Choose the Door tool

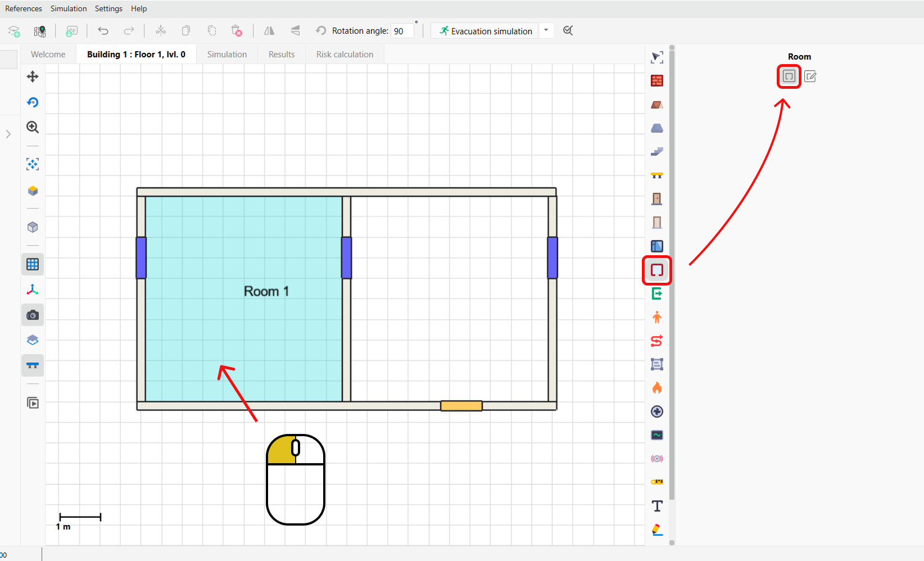coord(656,199)
